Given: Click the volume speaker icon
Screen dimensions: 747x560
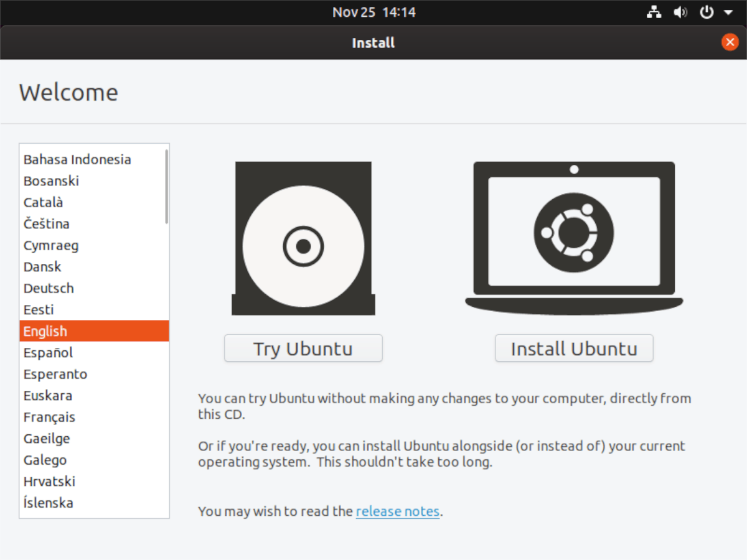Looking at the screenshot, I should click(680, 12).
